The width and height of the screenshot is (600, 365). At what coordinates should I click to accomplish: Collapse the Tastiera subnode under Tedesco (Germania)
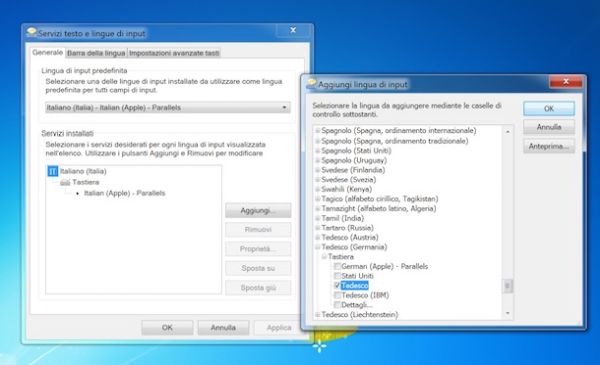pos(324,257)
